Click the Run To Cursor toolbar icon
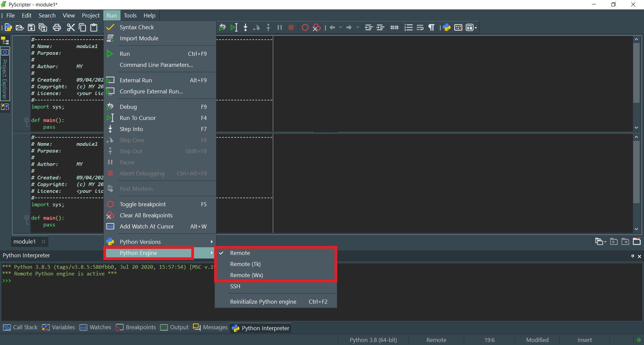 (234, 27)
